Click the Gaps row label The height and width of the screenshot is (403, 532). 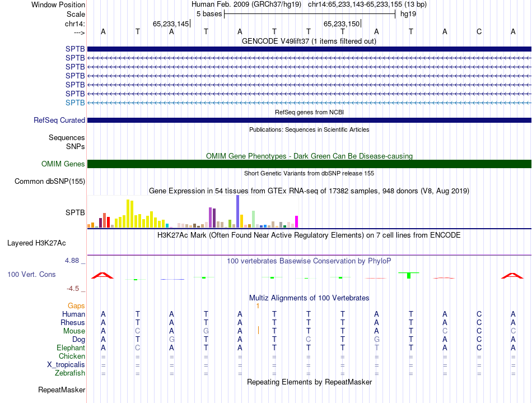[76, 306]
